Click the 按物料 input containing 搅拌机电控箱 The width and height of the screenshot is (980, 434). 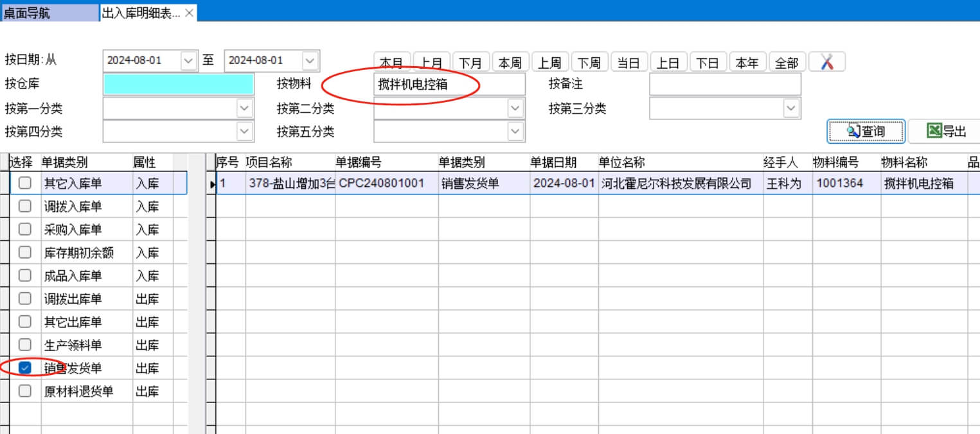click(x=449, y=84)
